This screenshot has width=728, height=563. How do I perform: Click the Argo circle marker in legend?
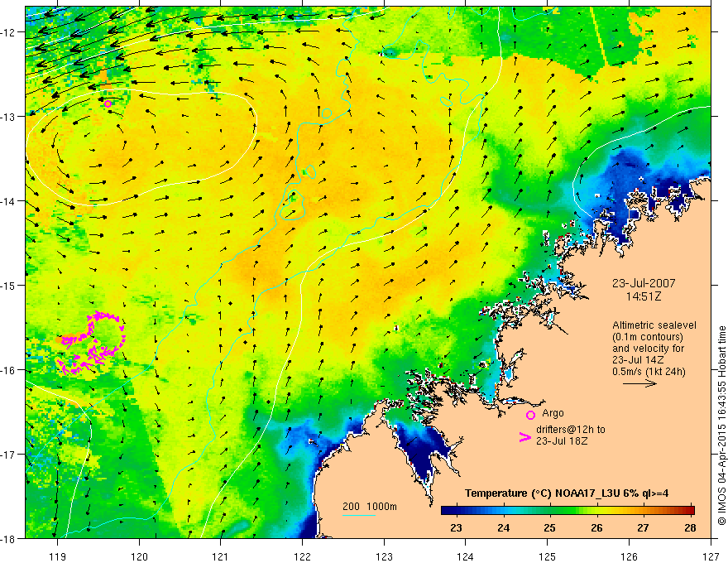(530, 415)
